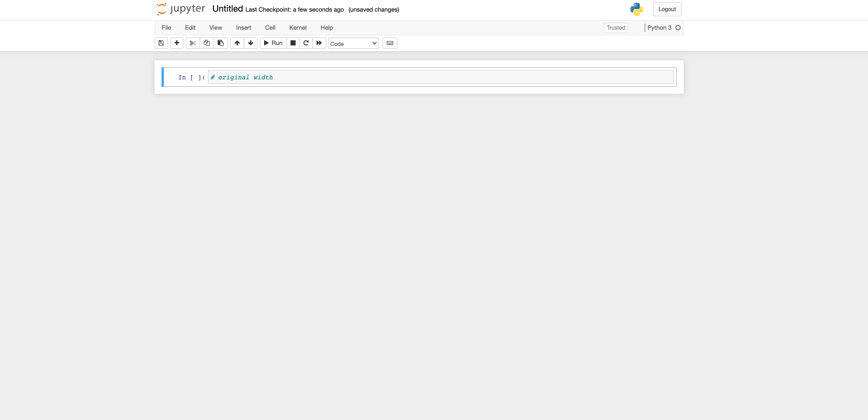Open the Insert menu
Image resolution: width=868 pixels, height=420 pixels.
[x=243, y=28]
